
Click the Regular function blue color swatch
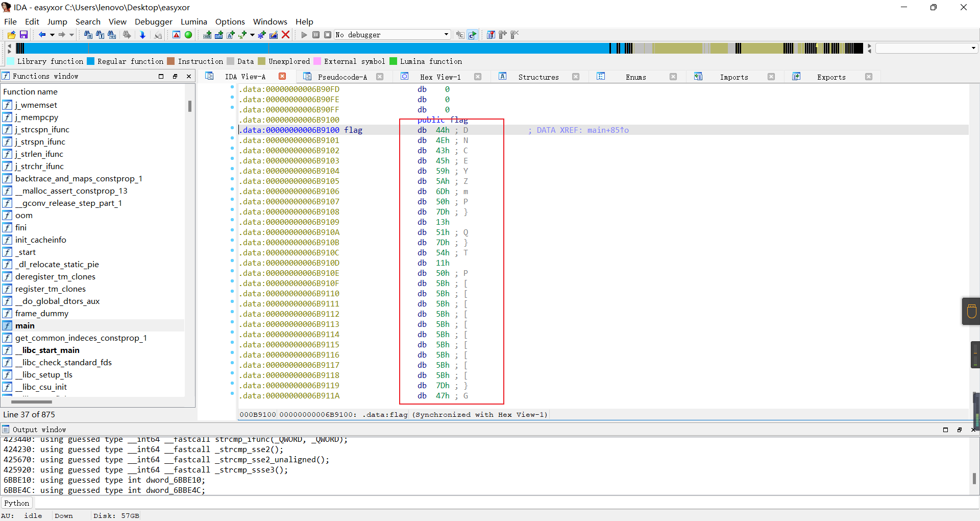91,61
